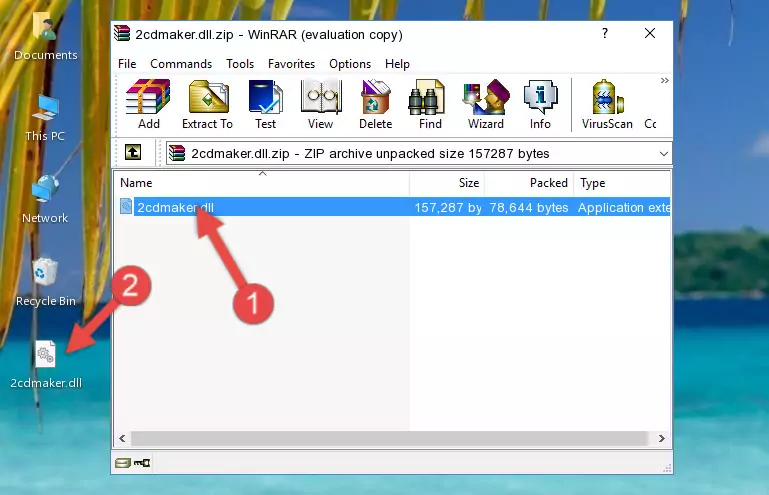This screenshot has width=769, height=495.
Task: Open the Commands menu
Action: pyautogui.click(x=181, y=64)
